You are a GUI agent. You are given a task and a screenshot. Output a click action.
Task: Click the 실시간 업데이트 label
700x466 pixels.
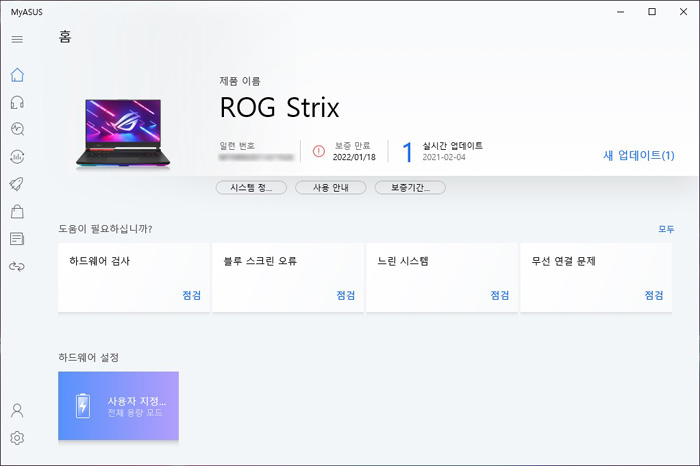[x=452, y=146]
